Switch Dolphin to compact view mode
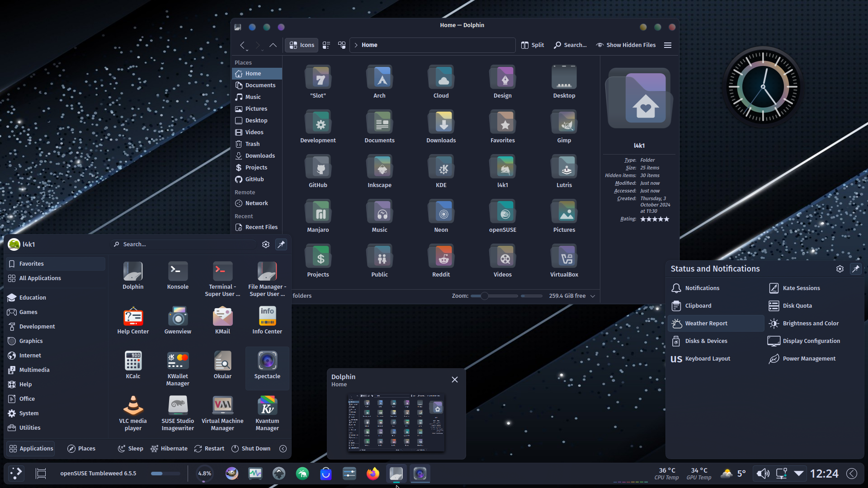The image size is (868, 488). click(326, 45)
